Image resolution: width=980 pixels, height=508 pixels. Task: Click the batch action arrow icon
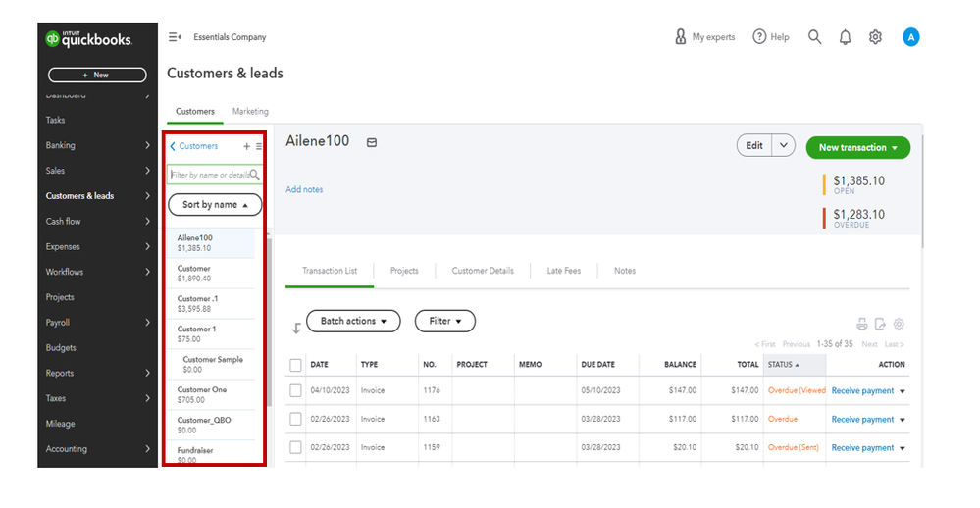(x=296, y=329)
